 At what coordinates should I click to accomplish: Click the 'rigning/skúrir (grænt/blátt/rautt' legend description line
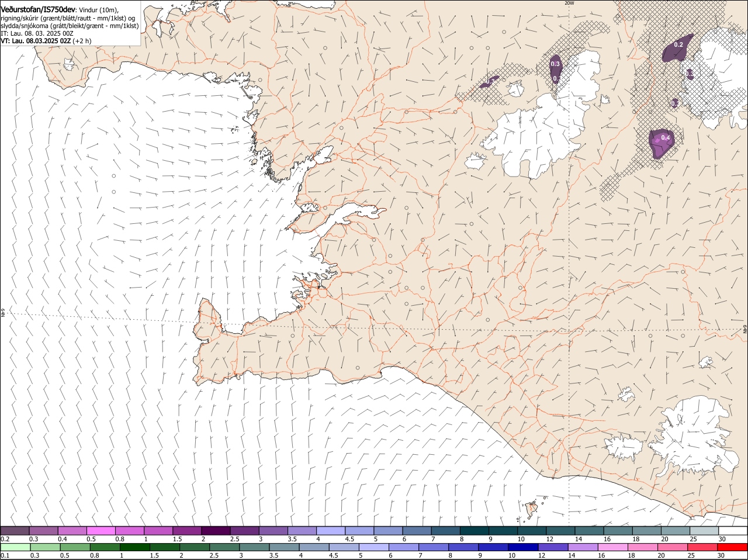pos(68,18)
